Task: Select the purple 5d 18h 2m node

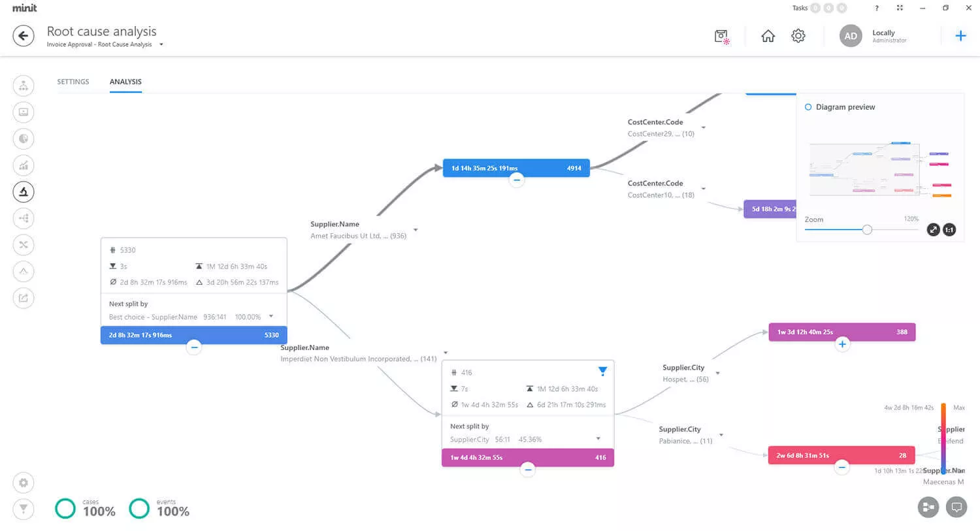Action: 770,209
